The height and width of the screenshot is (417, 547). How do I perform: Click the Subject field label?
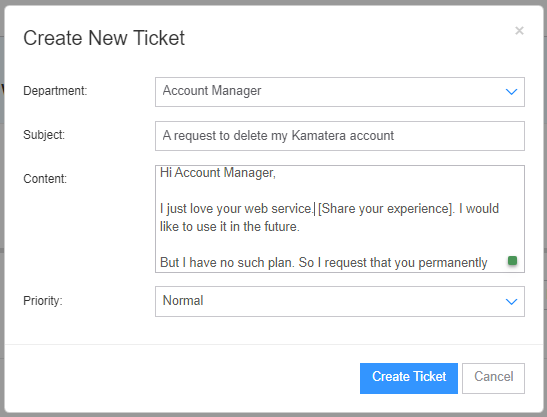[44, 135]
